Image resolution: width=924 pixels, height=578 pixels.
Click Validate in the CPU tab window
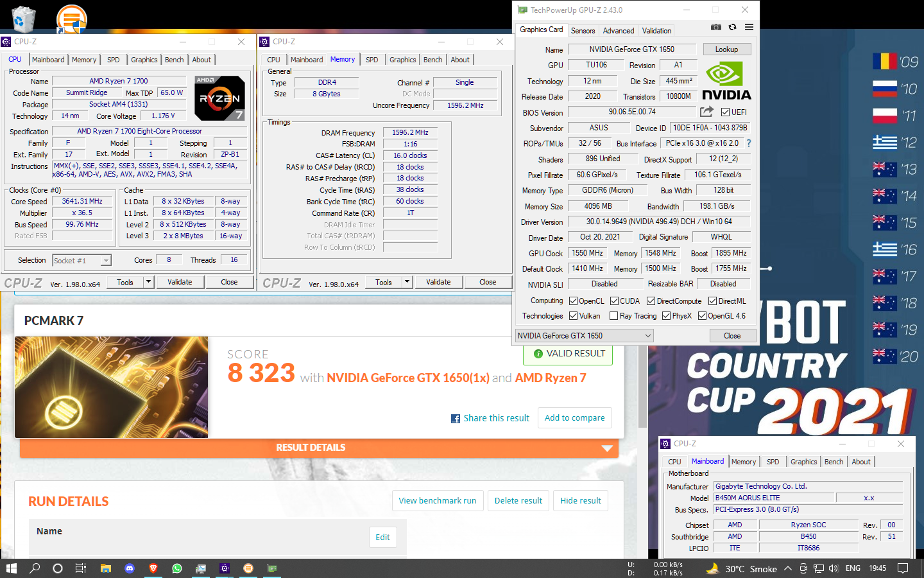(180, 282)
